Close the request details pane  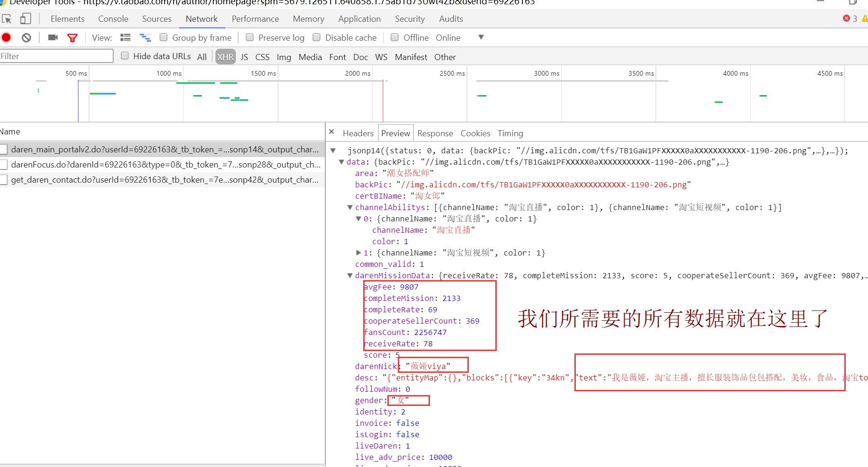(x=331, y=132)
